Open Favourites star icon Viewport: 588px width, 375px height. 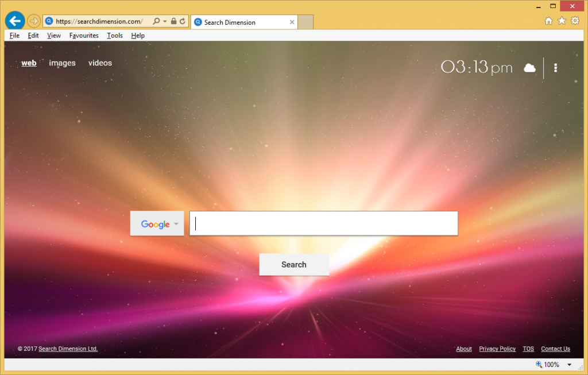(x=562, y=21)
